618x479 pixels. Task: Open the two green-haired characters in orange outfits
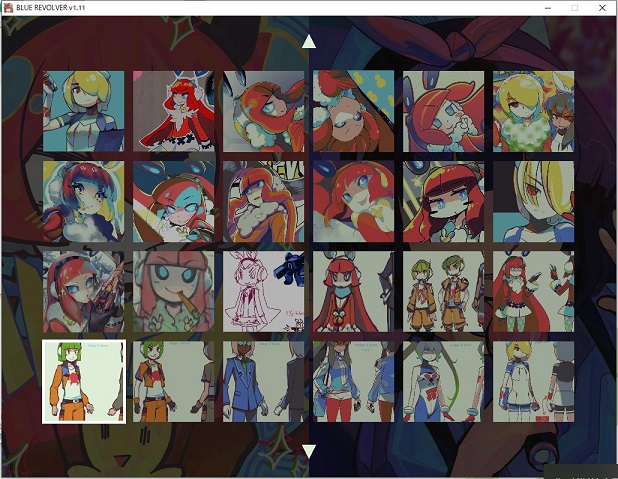tap(443, 292)
